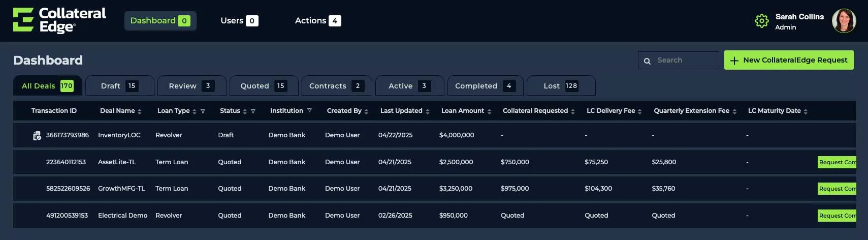
Task: Open the Actions navigation item
Action: [x=318, y=21]
